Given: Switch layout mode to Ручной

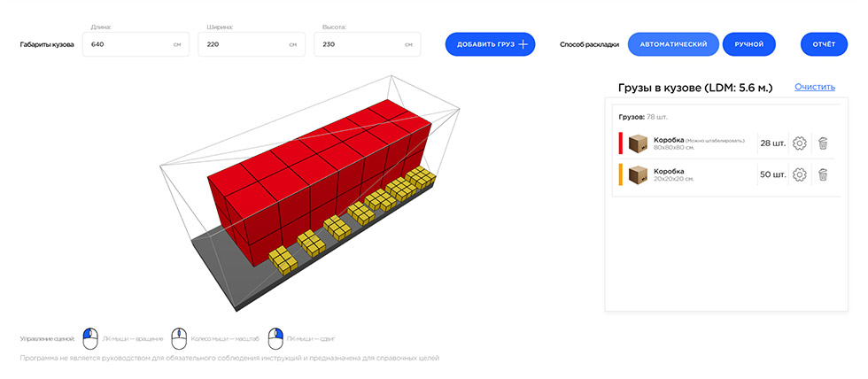Looking at the screenshot, I should (x=748, y=43).
